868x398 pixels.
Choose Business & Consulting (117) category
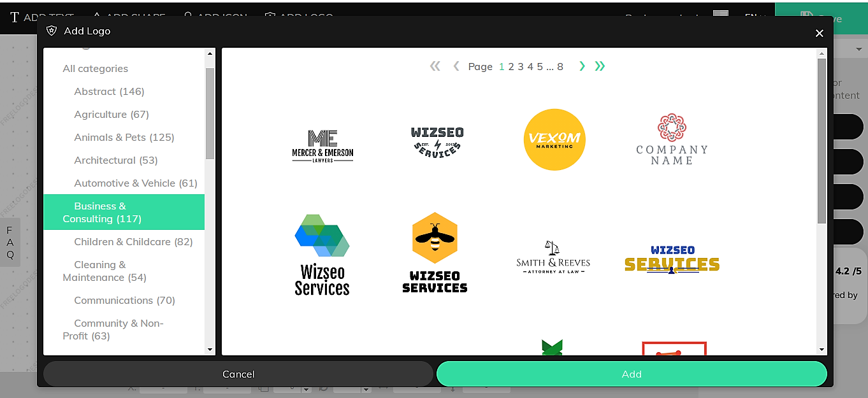(x=124, y=212)
